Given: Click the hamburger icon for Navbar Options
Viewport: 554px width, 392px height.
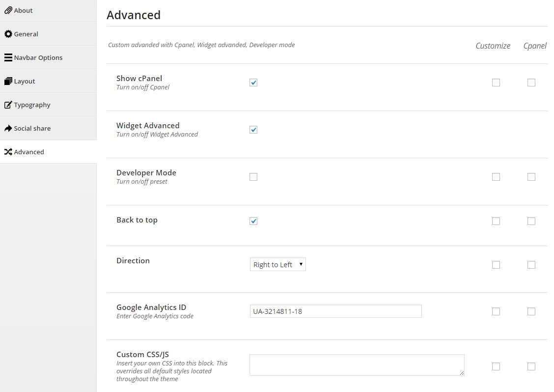Looking at the screenshot, I should (x=8, y=57).
